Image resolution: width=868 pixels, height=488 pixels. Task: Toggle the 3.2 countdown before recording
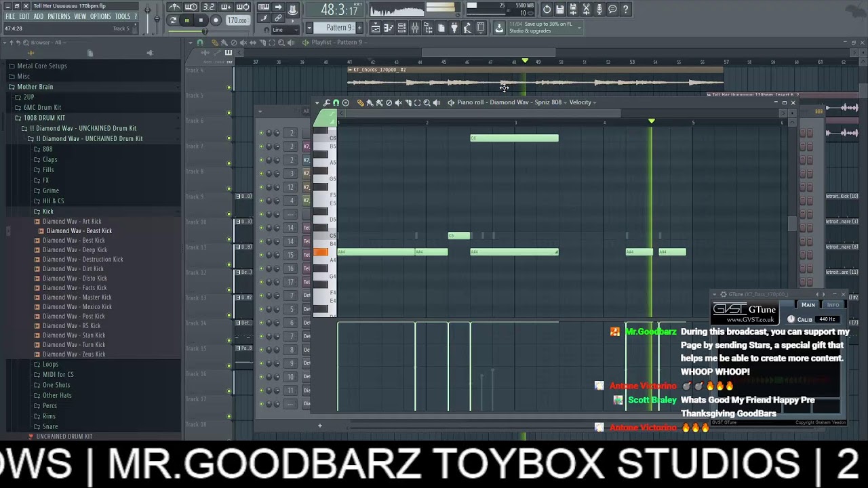[208, 7]
